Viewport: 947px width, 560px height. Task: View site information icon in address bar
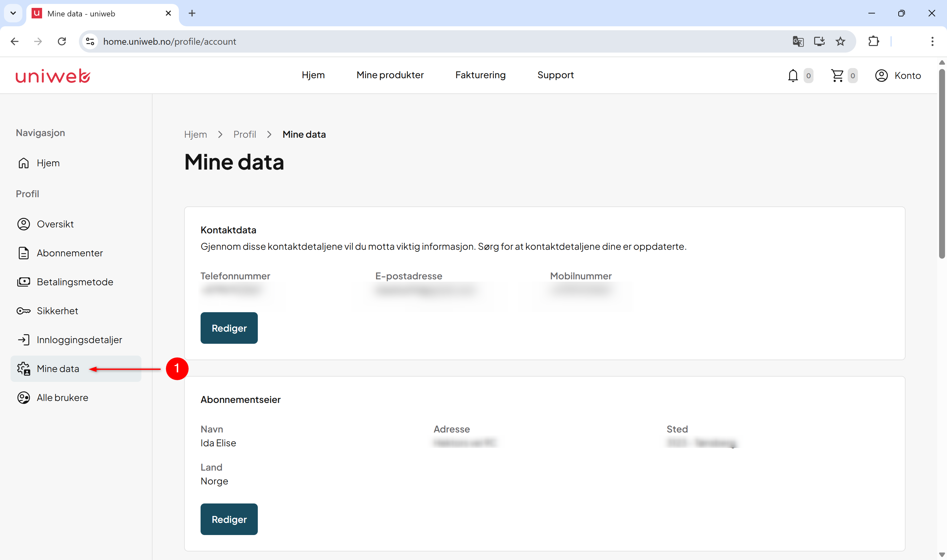pos(90,41)
